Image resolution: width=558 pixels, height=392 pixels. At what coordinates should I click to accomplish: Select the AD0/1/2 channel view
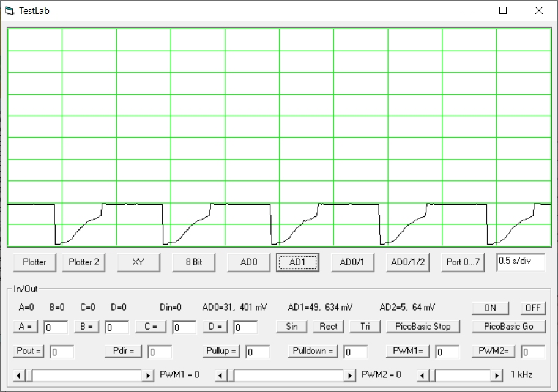[408, 262]
